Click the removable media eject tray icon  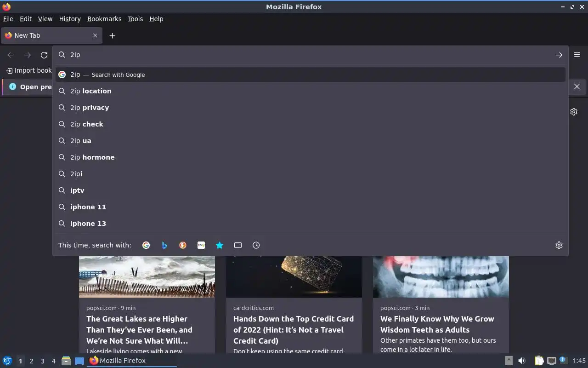[509, 361]
